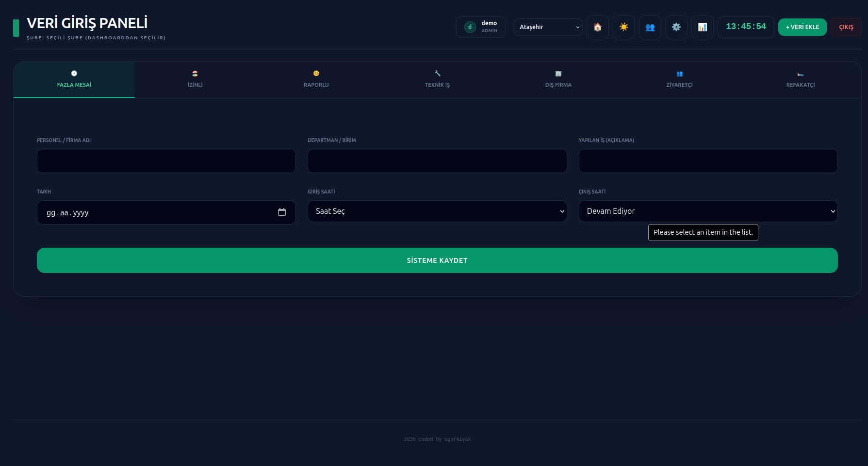The height and width of the screenshot is (466, 868).
Task: Focus the Personel / Firma Adı field
Action: [x=166, y=161]
